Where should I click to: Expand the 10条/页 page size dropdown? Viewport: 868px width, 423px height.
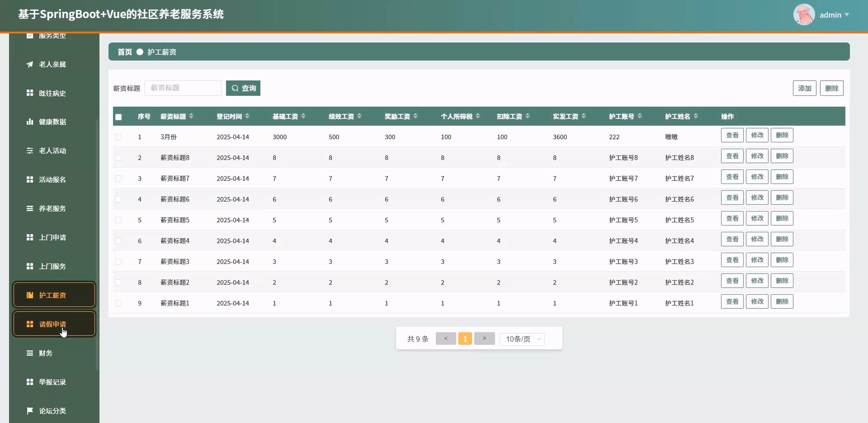click(522, 339)
